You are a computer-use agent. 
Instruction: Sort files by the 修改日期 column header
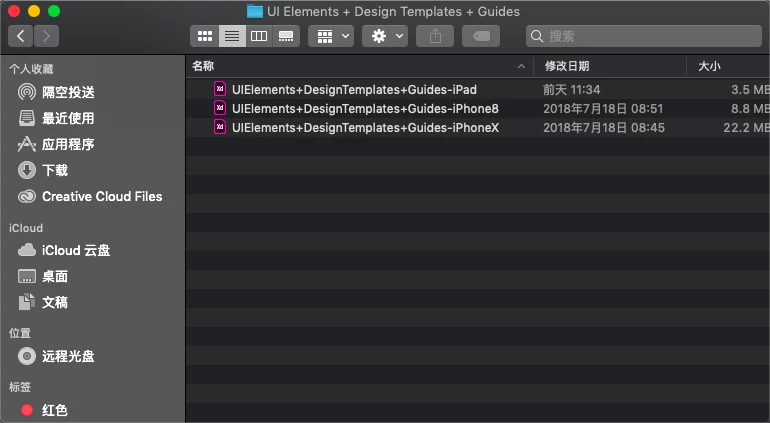point(609,66)
